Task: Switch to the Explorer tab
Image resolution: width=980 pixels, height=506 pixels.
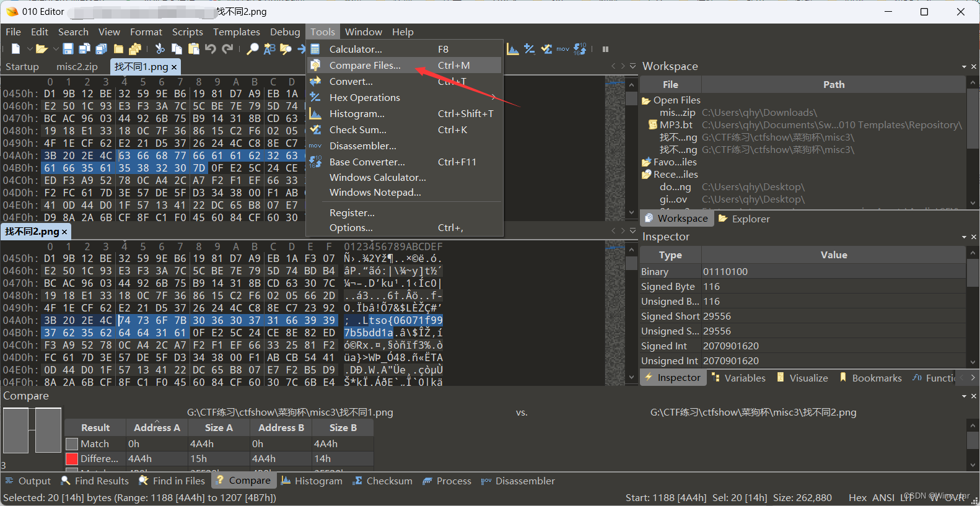Action: coord(744,219)
